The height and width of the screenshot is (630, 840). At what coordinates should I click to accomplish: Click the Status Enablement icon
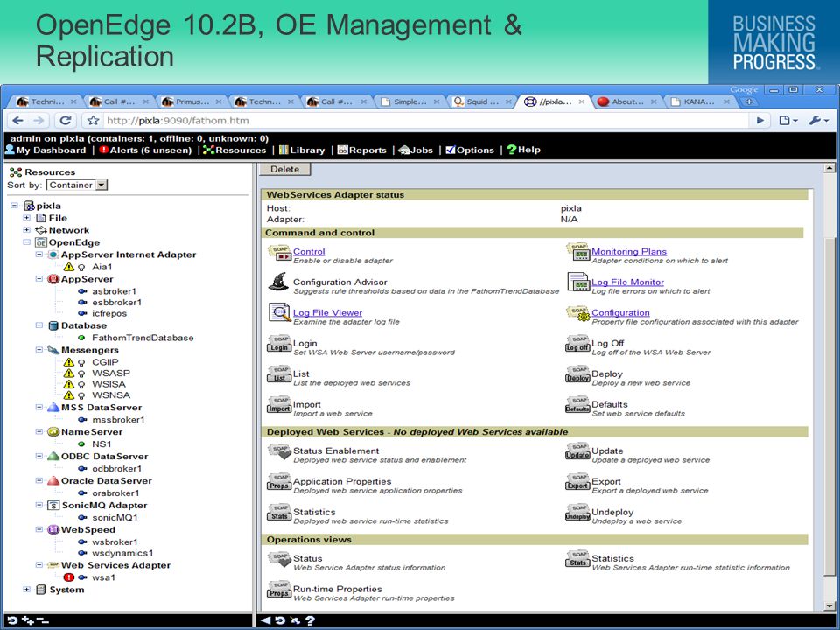[279, 451]
